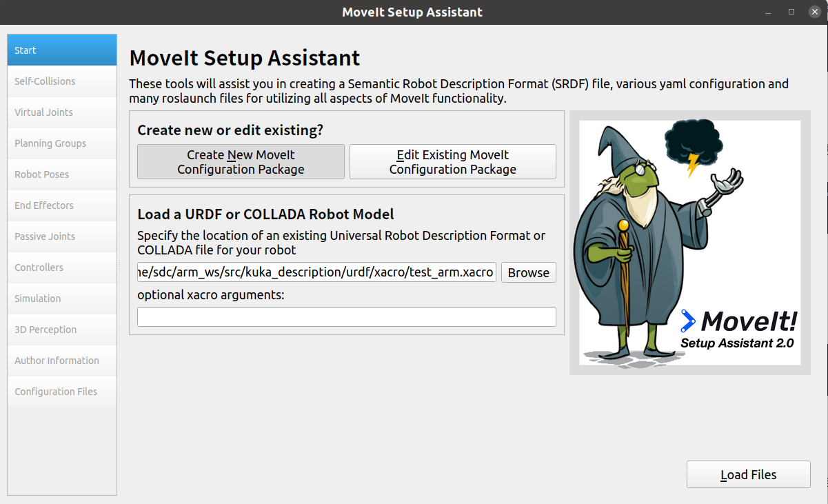Open Configuration Files sidebar entry
Screen dimensions: 828x504
[62, 392]
